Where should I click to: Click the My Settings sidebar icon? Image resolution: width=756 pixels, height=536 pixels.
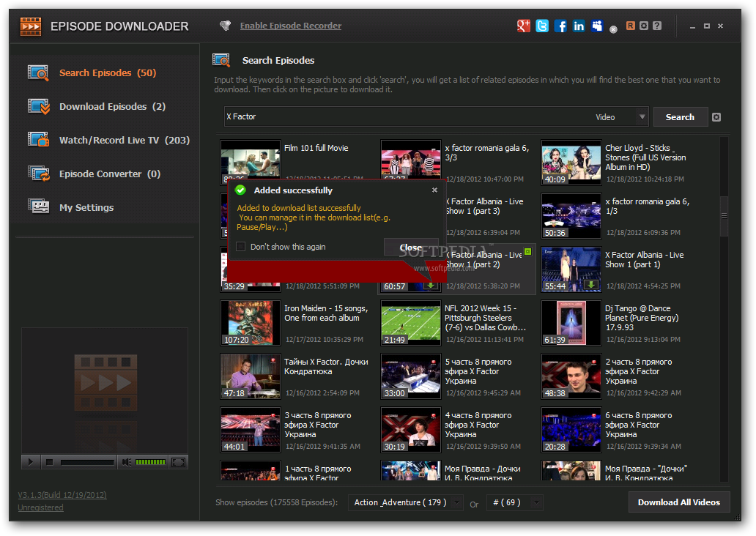point(38,206)
